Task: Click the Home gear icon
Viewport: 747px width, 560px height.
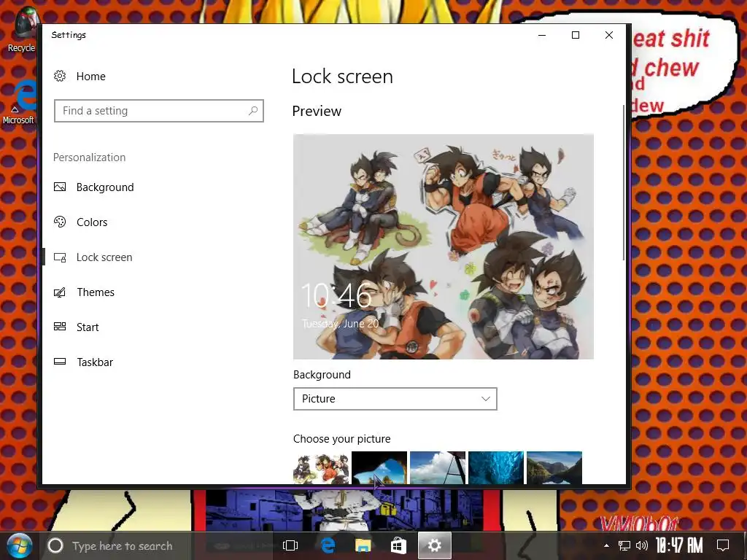Action: tap(60, 76)
